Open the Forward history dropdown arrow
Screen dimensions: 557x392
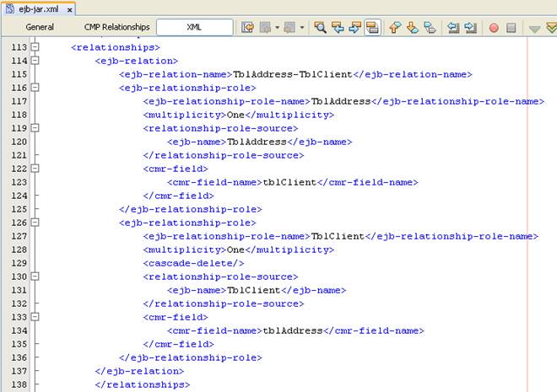pyautogui.click(x=301, y=27)
